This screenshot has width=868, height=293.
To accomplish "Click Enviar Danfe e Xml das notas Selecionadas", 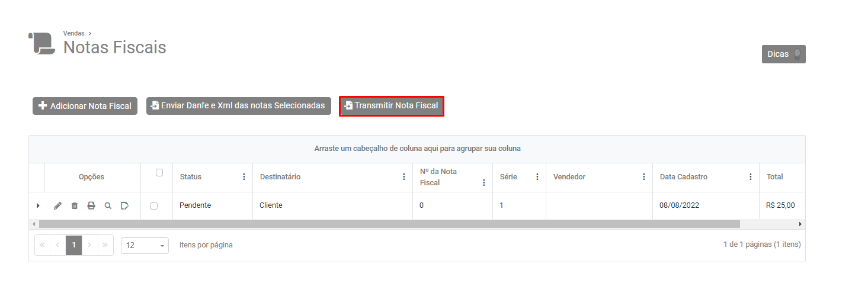I will (x=238, y=105).
